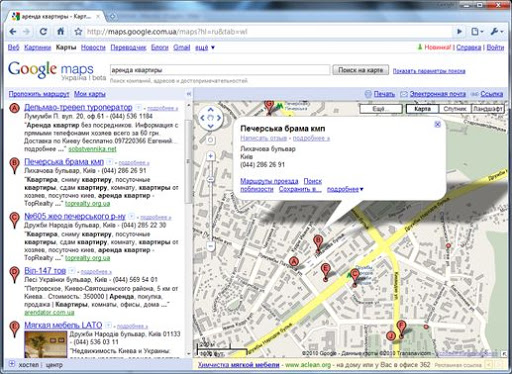Image resolution: width=512 pixels, height=374 pixels.
Task: Select marker D in the results list
Action: pos(14,274)
